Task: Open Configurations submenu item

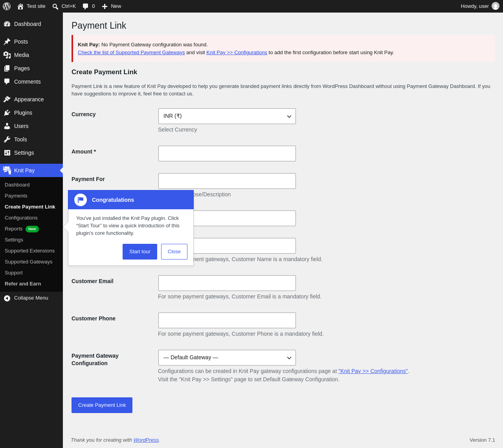Action: pos(21,218)
